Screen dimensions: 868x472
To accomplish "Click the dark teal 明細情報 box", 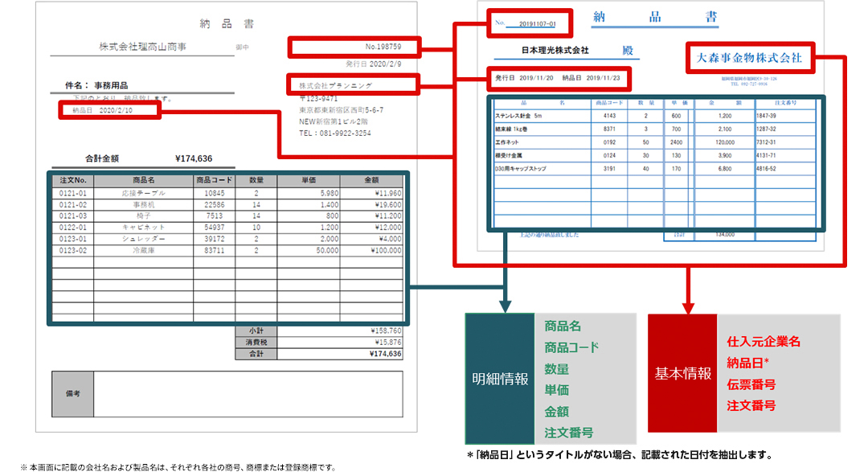I will tap(499, 378).
